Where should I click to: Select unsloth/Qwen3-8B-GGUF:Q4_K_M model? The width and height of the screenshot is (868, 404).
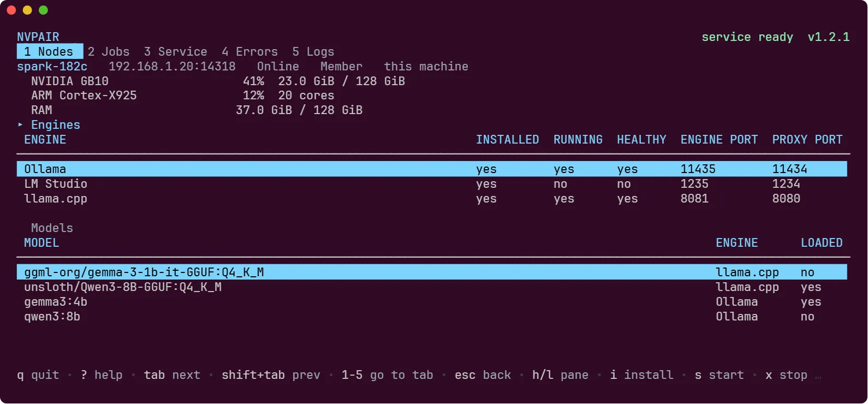pyautogui.click(x=432, y=287)
